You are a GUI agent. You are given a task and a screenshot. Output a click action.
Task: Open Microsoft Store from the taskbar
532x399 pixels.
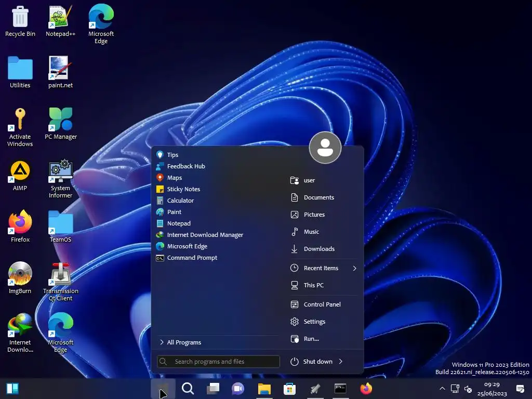[289, 389]
